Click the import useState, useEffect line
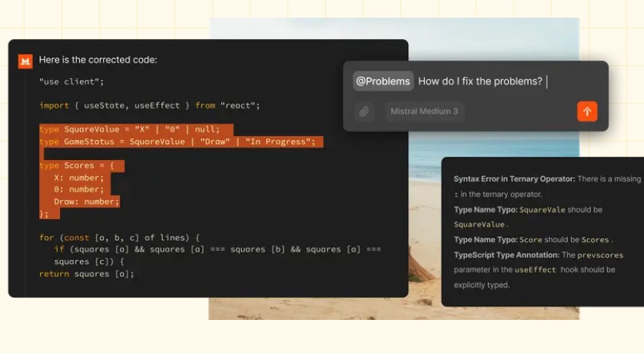This screenshot has width=644, height=353. [x=149, y=105]
